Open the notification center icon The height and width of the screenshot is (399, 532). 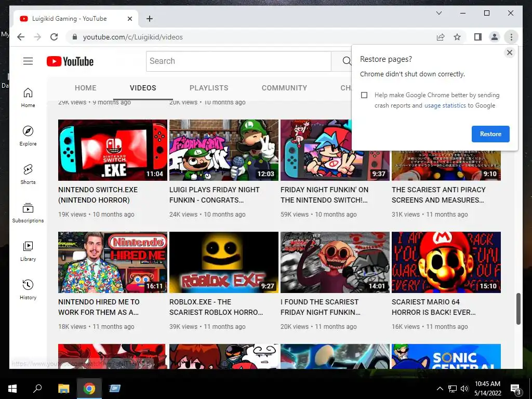pyautogui.click(x=516, y=389)
